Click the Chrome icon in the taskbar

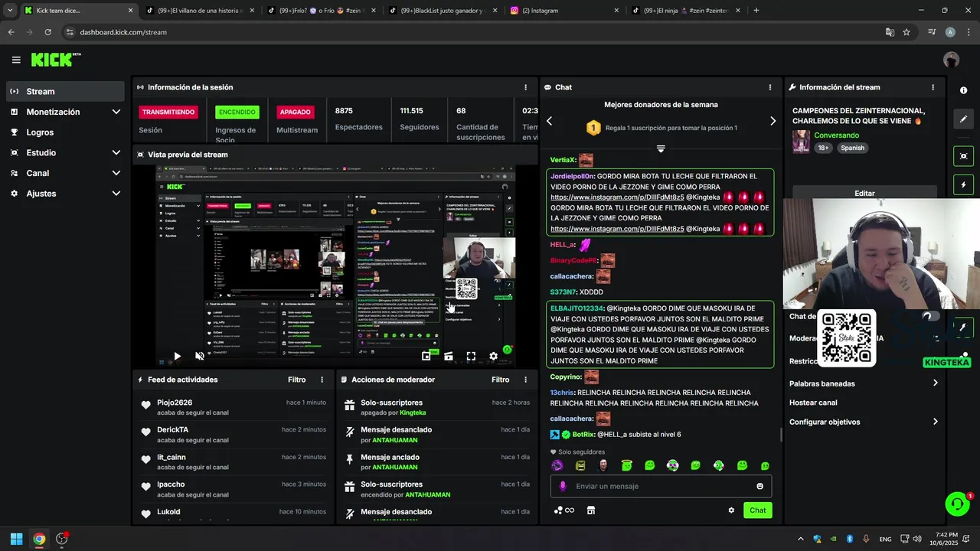point(39,539)
